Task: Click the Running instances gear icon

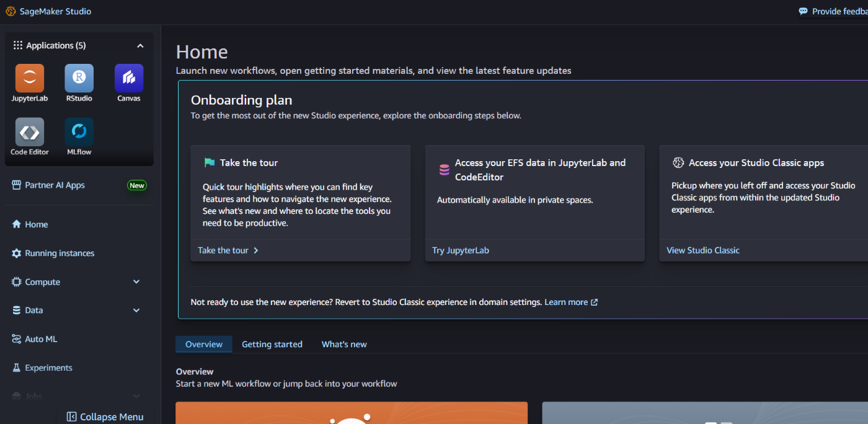Action: (17, 253)
